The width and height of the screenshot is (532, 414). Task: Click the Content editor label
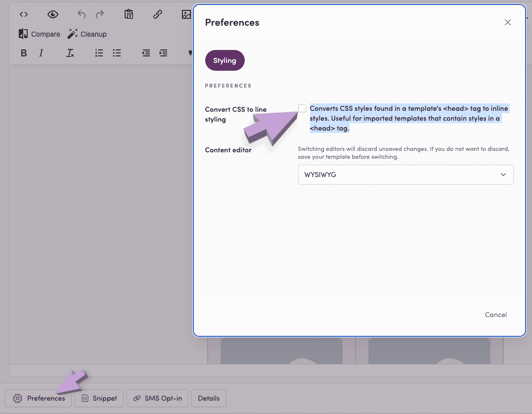tap(228, 150)
